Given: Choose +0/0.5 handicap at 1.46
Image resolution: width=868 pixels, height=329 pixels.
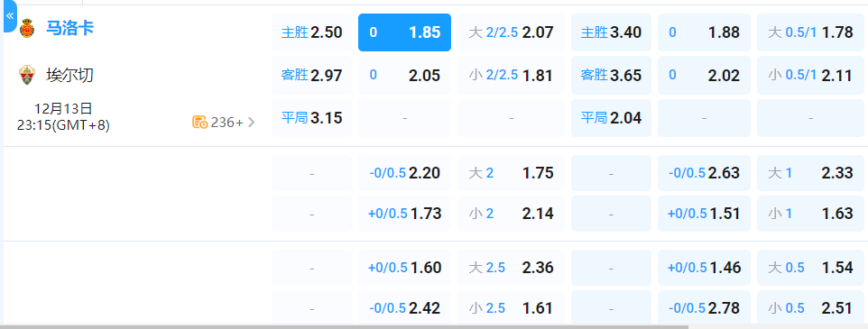Looking at the screenshot, I should point(704,268).
